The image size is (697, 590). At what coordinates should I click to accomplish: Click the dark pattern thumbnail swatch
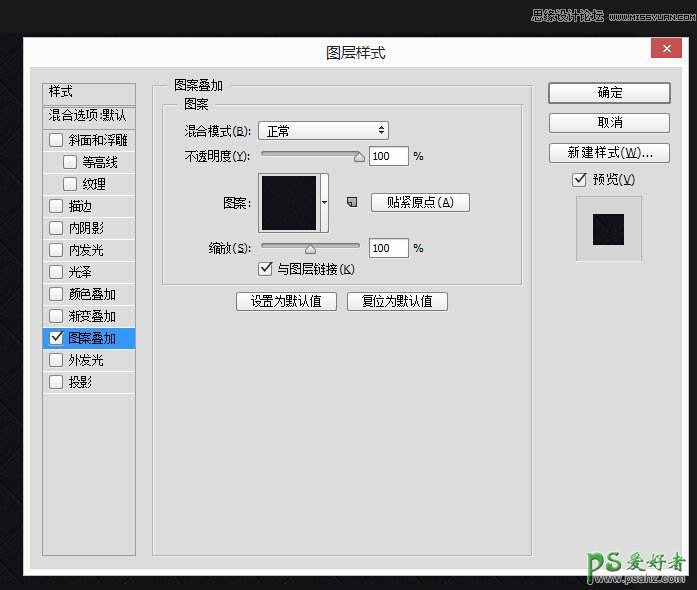pyautogui.click(x=289, y=202)
